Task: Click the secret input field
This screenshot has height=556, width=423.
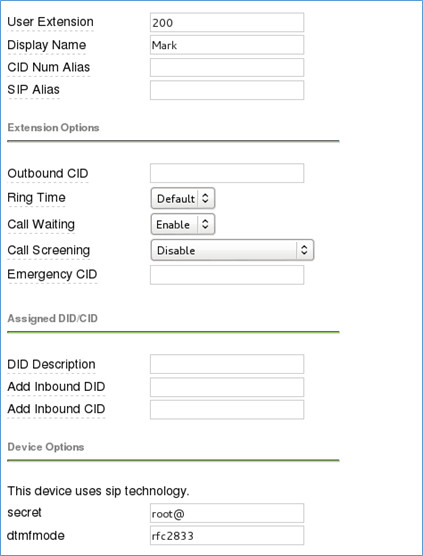Action: [227, 513]
